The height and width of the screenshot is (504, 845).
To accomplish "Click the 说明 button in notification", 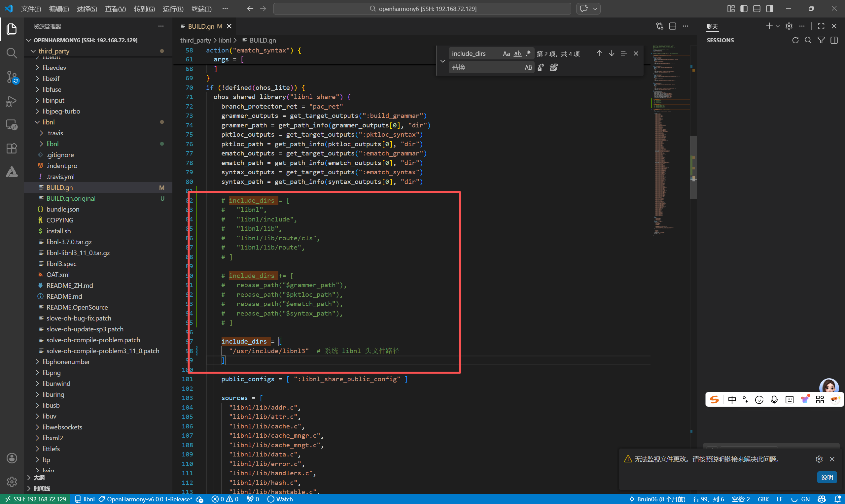I will (826, 477).
